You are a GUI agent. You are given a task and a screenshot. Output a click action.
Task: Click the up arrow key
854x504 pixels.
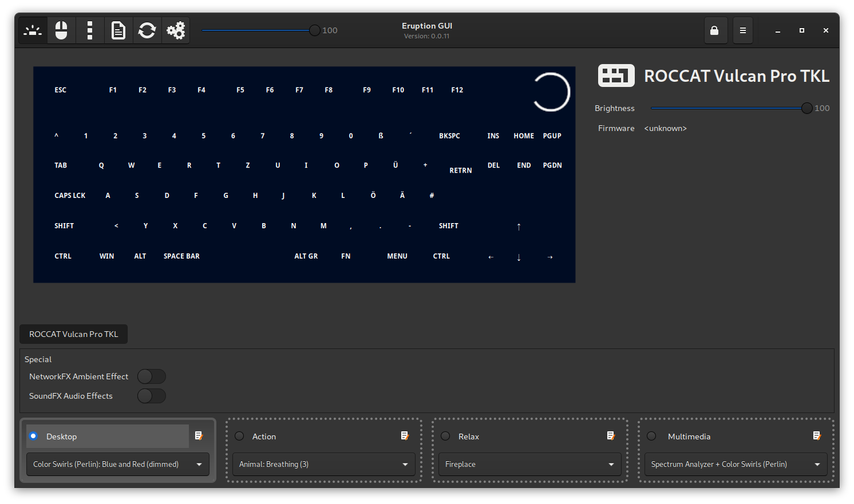[x=519, y=227]
